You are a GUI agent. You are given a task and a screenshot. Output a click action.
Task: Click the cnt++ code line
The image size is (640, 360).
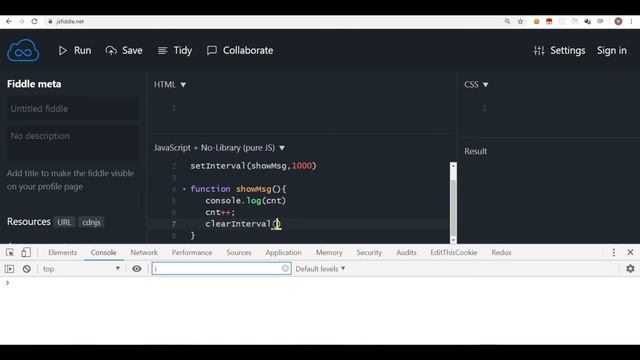click(220, 212)
